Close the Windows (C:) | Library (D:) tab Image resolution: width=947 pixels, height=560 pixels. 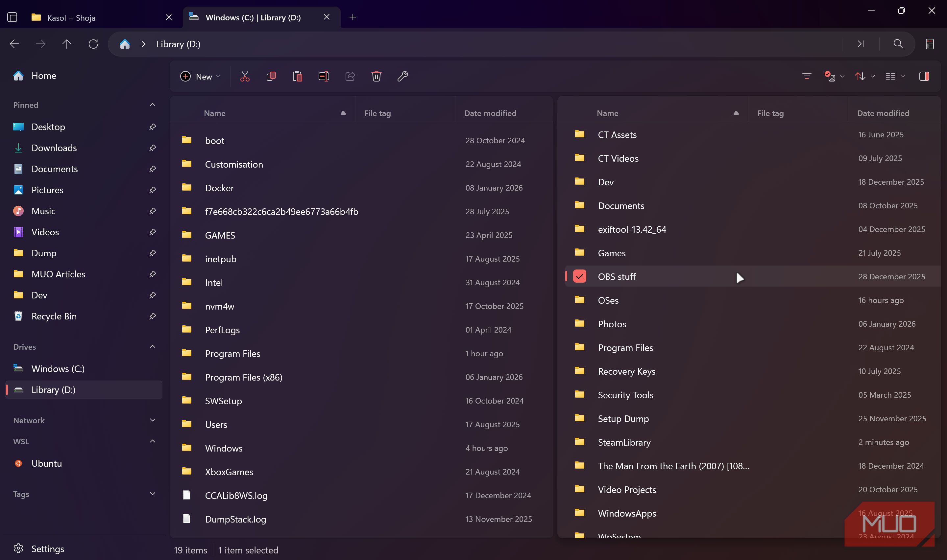click(x=327, y=17)
